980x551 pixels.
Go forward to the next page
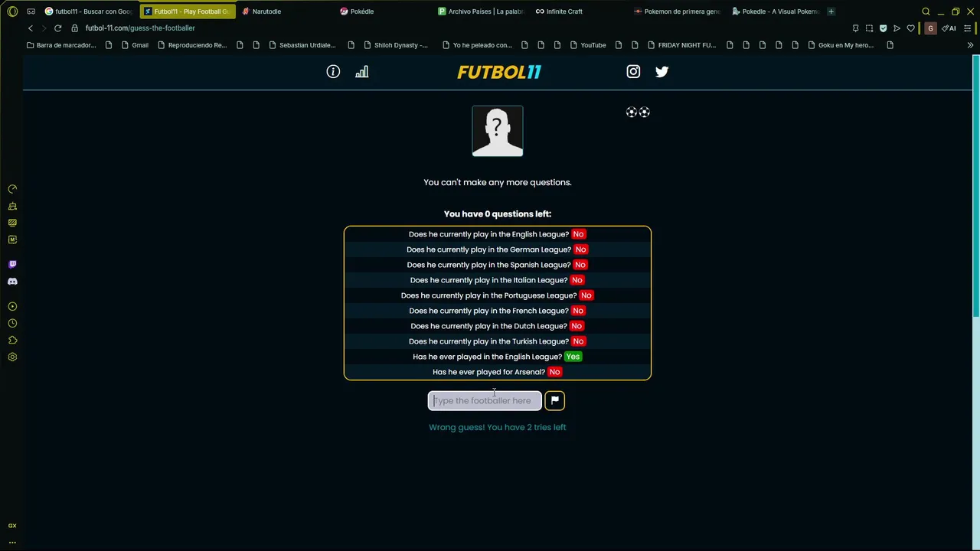[44, 28]
